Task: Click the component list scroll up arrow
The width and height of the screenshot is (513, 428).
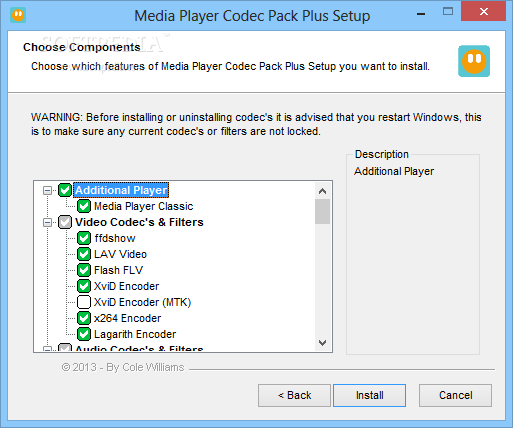Action: [322, 191]
